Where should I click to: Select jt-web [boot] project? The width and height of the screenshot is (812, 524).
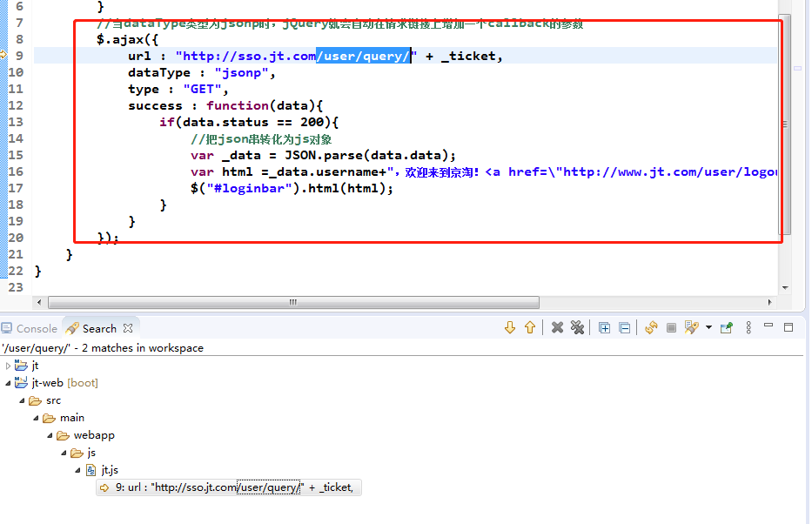(64, 383)
